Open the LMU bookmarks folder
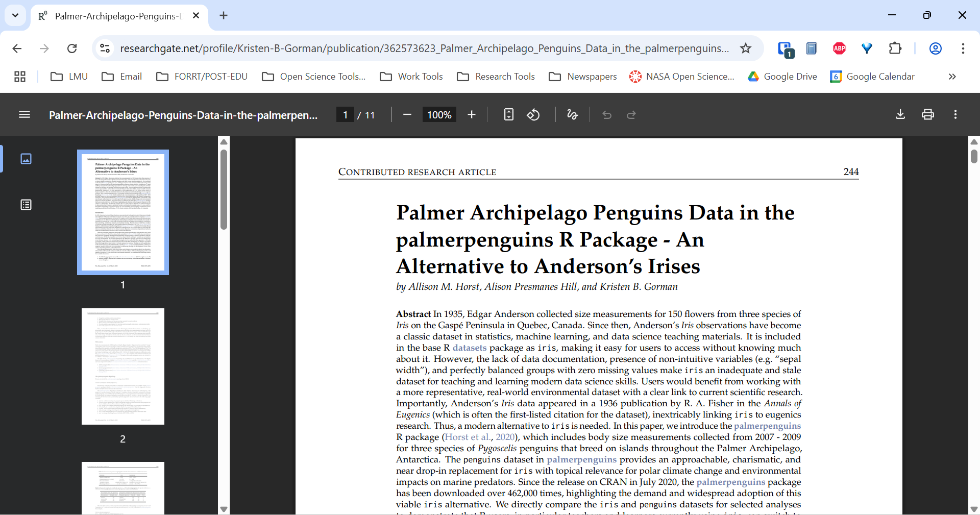The height and width of the screenshot is (515, 980). coord(69,77)
